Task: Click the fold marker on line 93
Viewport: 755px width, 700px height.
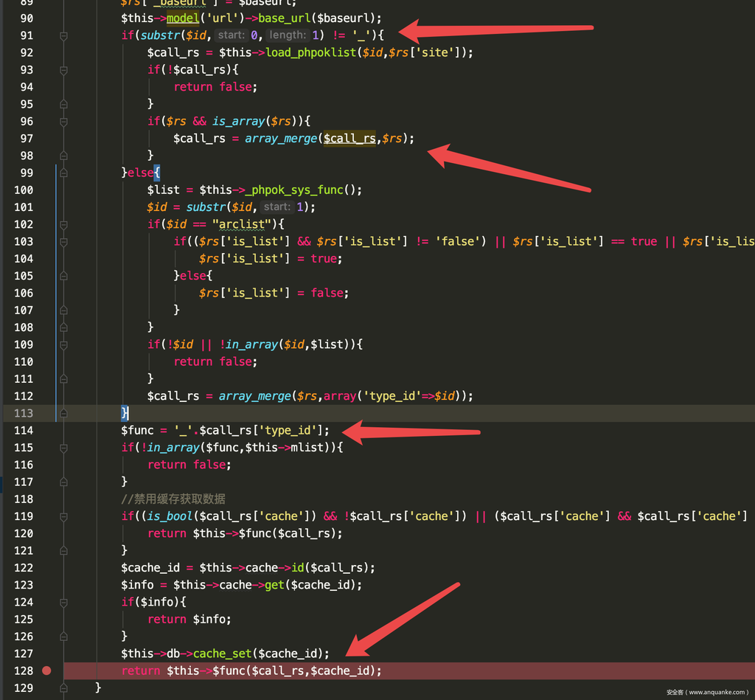Action: [64, 69]
